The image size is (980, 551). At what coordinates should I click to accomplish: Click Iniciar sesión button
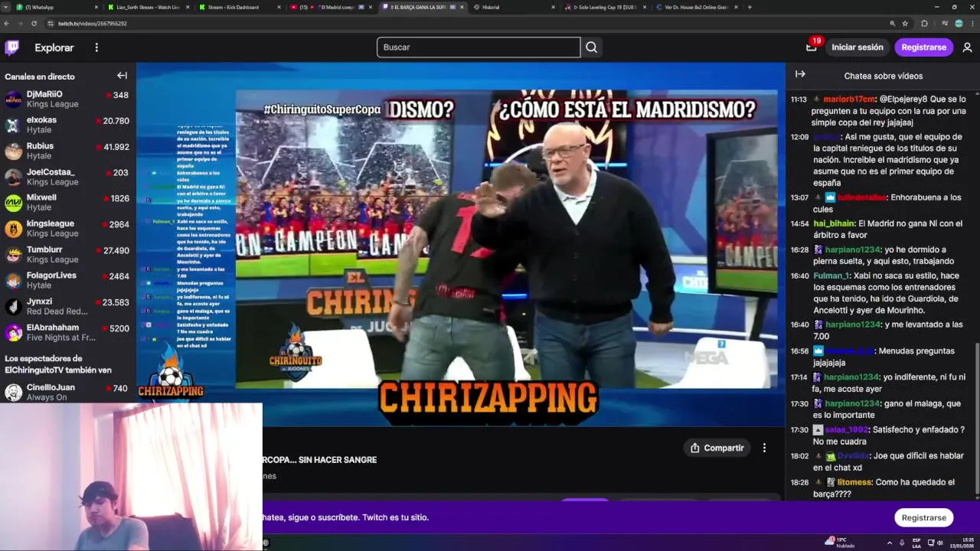tap(857, 47)
